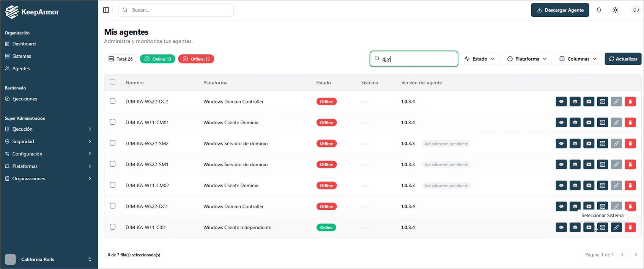Open Dashboard in the sidebar
The width and height of the screenshot is (644, 269).
click(x=24, y=44)
